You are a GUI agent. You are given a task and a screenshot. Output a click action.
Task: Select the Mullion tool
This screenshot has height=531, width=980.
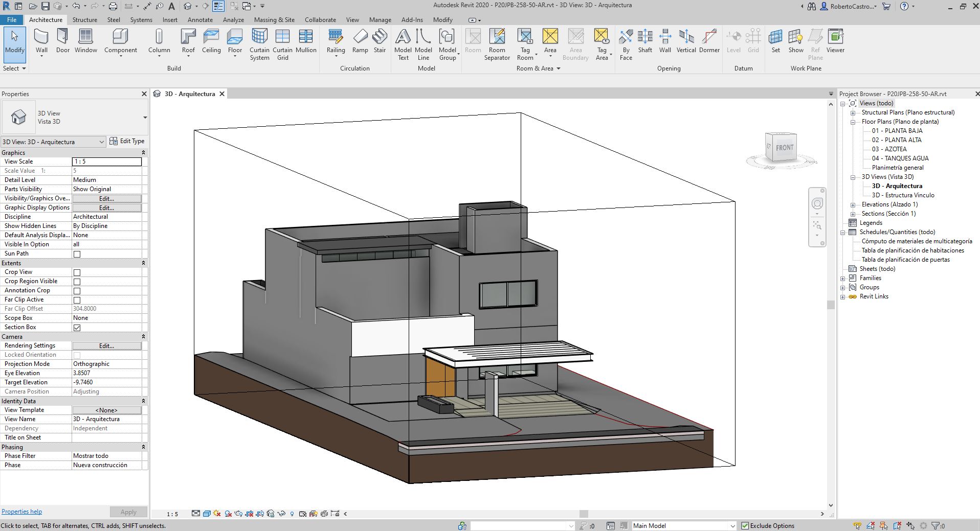click(306, 41)
